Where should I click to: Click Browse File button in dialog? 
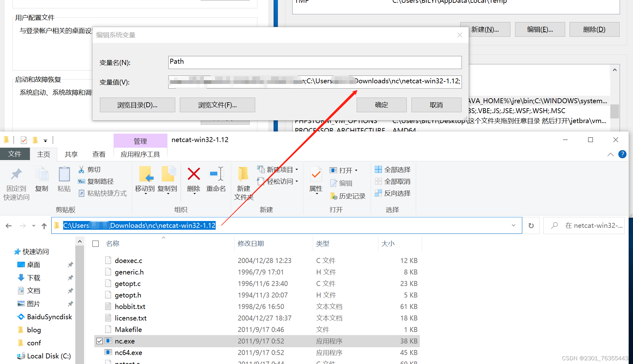point(218,105)
